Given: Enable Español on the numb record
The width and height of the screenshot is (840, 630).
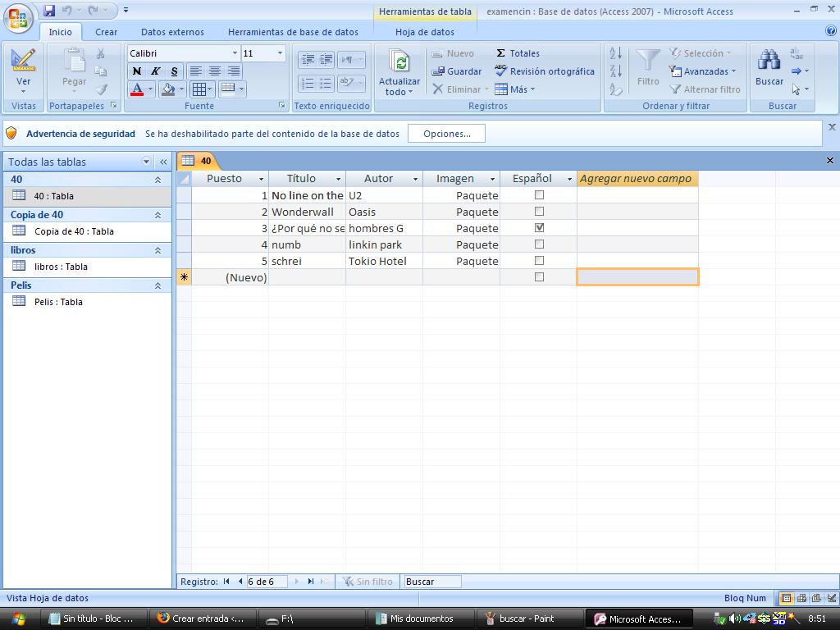Looking at the screenshot, I should [x=539, y=244].
